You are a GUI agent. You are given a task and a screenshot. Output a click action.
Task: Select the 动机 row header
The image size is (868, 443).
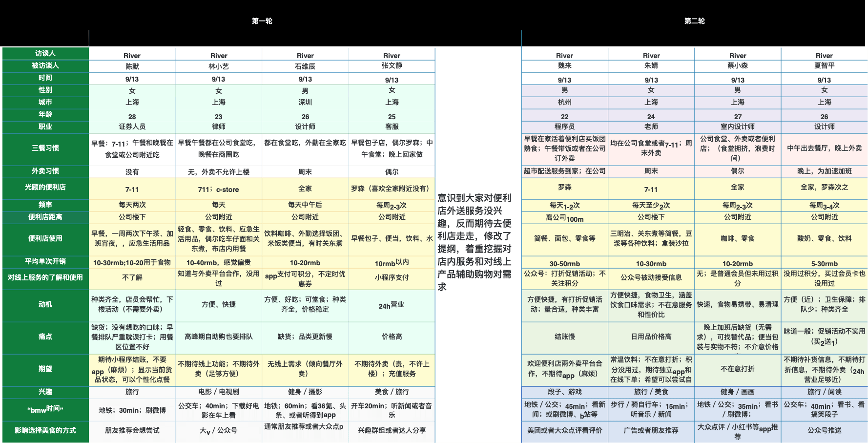coord(45,305)
